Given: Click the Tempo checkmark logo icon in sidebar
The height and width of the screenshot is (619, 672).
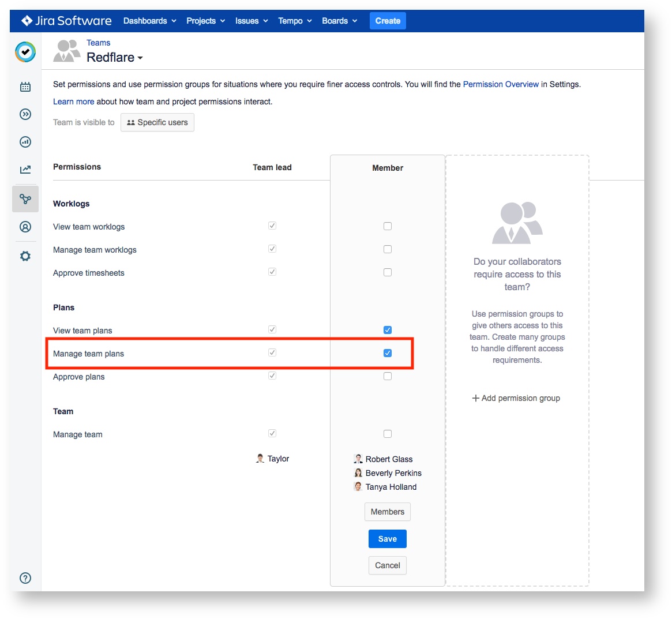Looking at the screenshot, I should pos(25,52).
